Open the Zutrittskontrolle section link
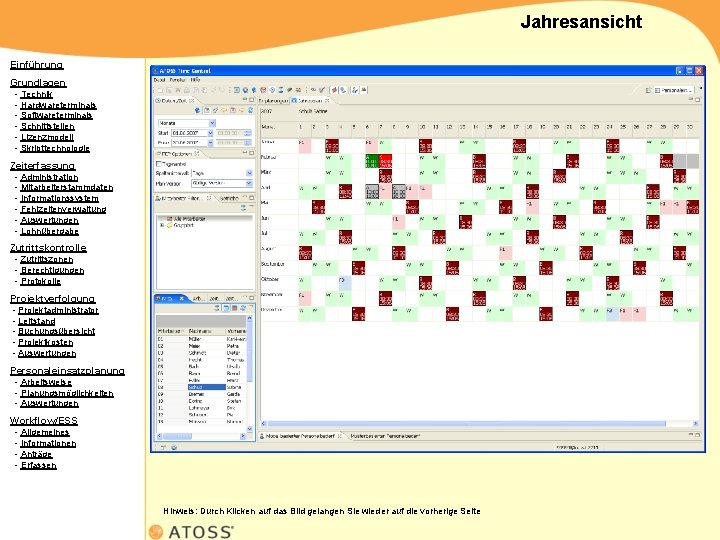The width and height of the screenshot is (720, 540). 48,248
